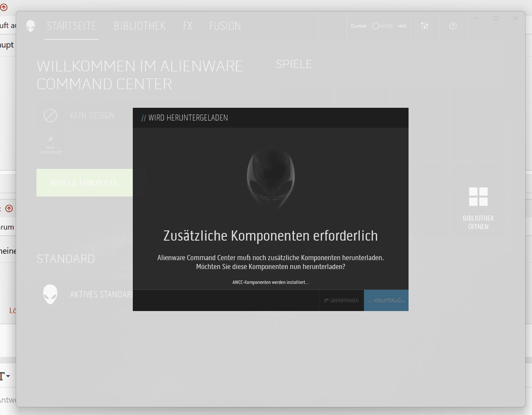532x415 pixels.
Task: Open the settings sliders icon
Action: click(425, 26)
